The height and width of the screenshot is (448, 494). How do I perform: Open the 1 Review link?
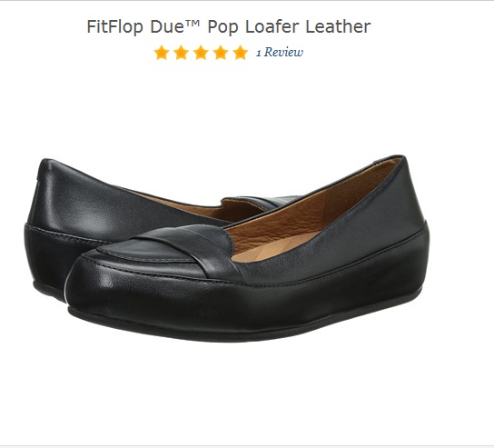[280, 53]
